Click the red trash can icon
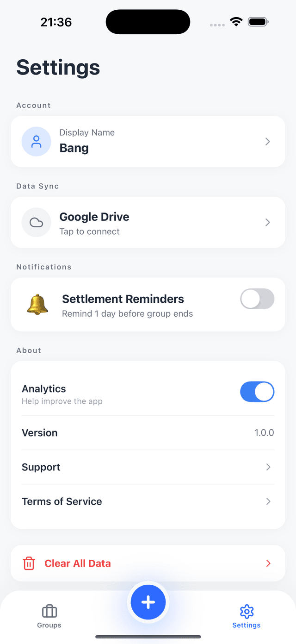296x644 pixels. tap(29, 563)
